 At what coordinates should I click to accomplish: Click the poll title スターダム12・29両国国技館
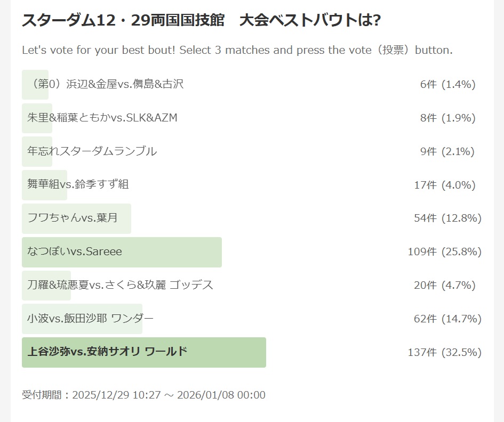pos(123,20)
